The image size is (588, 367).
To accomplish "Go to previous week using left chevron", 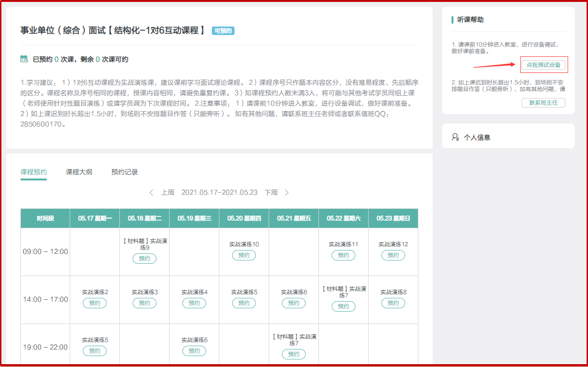I will tap(152, 192).
